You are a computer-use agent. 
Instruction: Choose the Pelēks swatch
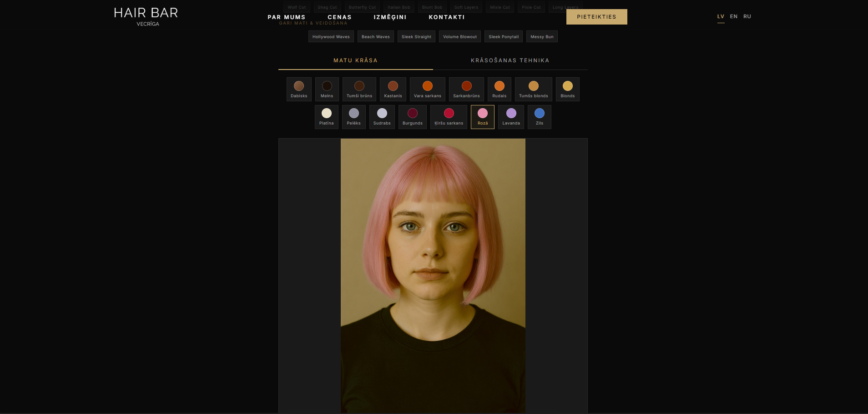(354, 117)
